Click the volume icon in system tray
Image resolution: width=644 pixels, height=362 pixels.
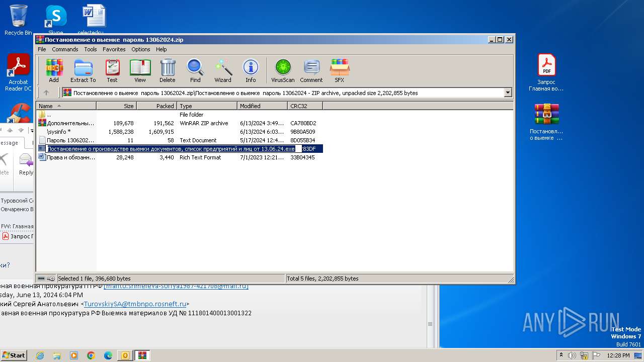572,355
